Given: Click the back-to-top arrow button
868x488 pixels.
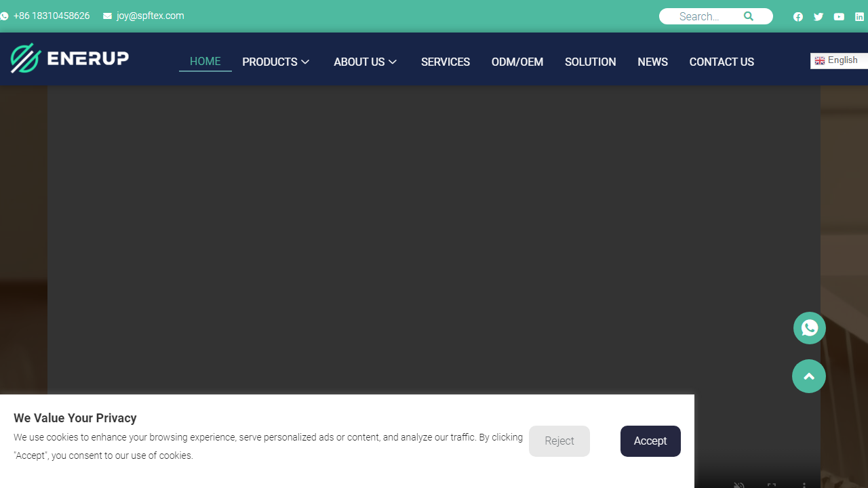Looking at the screenshot, I should click(x=809, y=376).
